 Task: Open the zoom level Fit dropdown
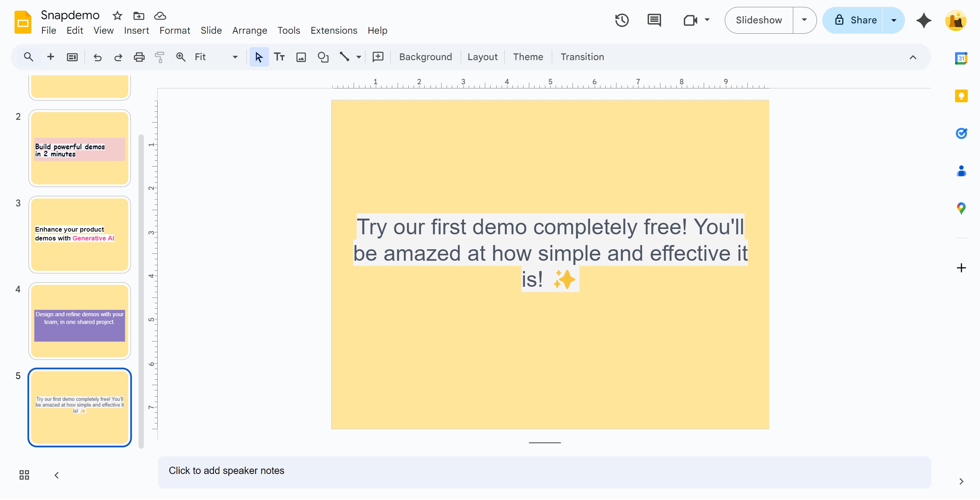[216, 57]
